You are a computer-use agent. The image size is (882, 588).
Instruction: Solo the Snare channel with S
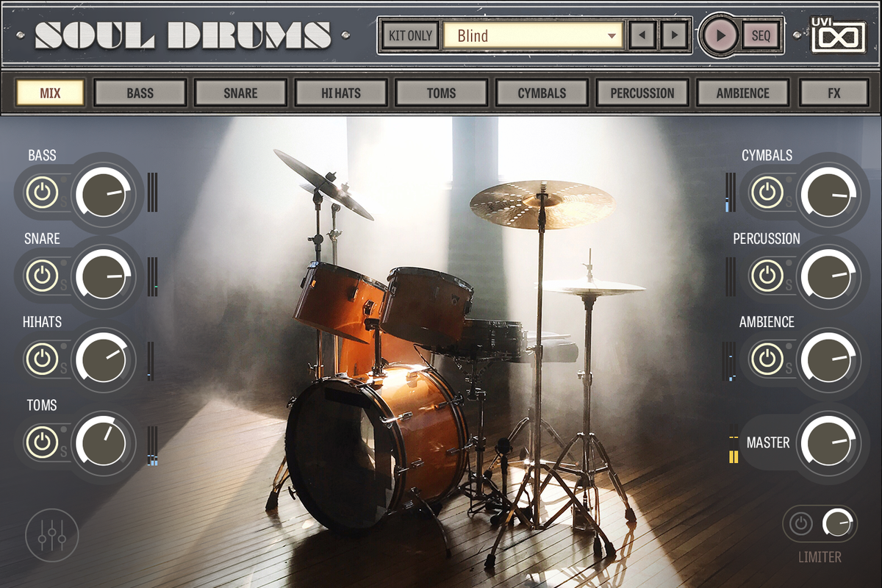pos(64,284)
